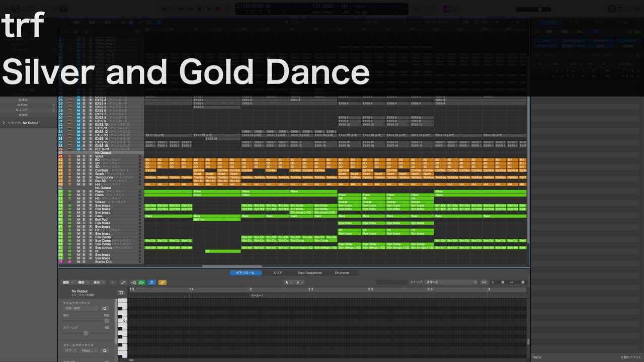Select the EXS5 14 region
The width and height of the screenshot is (644, 362).
(x=223, y=139)
